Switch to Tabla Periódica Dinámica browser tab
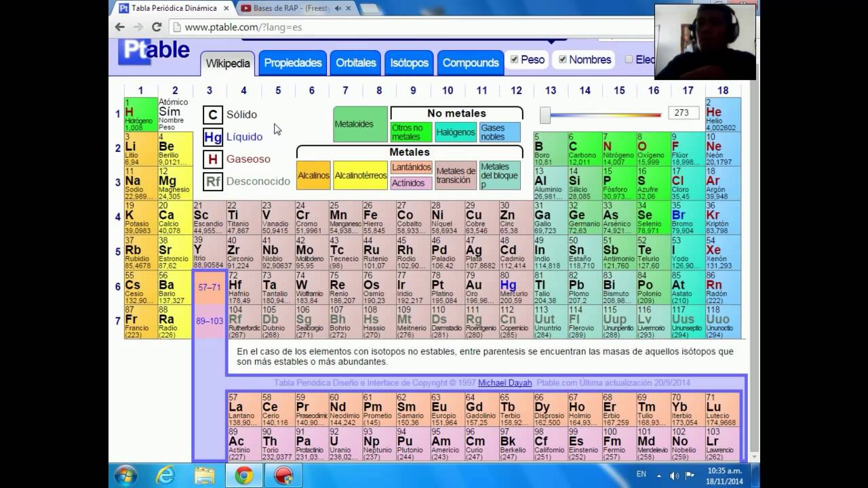 click(174, 9)
